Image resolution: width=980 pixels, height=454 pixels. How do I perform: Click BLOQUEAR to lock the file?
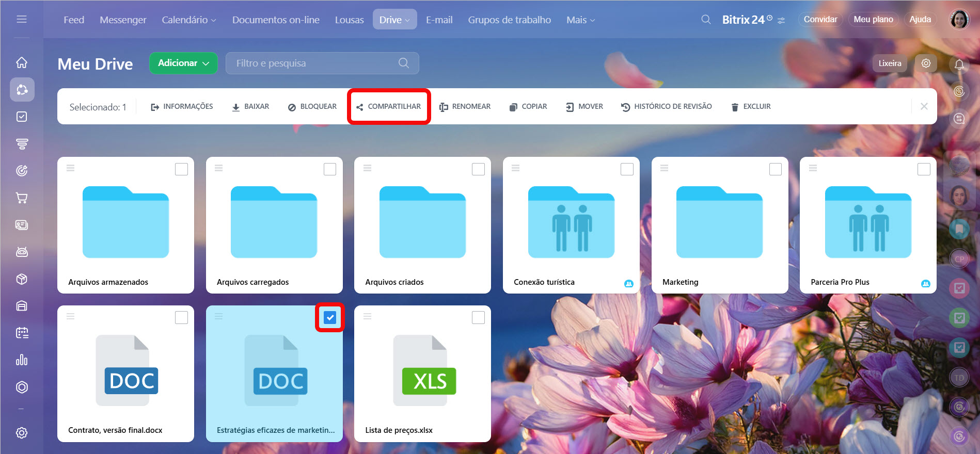click(x=312, y=106)
